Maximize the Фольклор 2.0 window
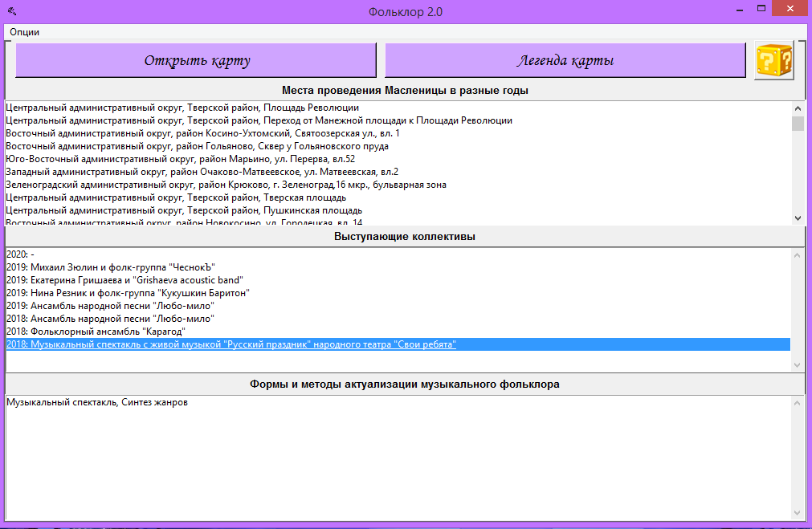The image size is (812, 529). click(761, 8)
